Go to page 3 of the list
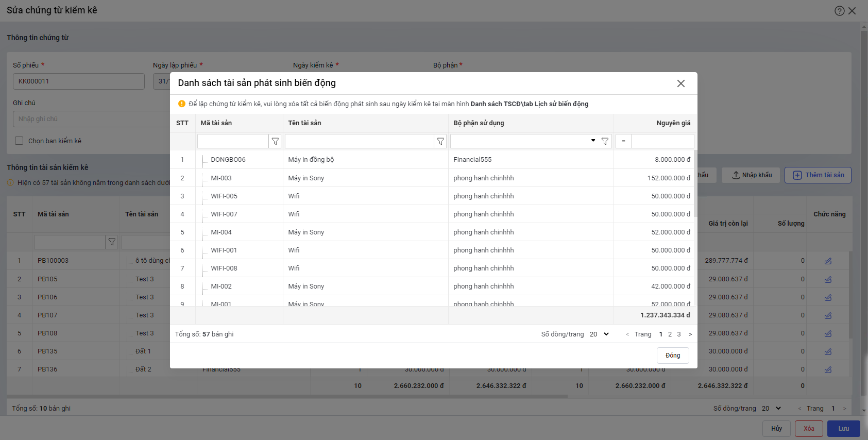This screenshot has width=868, height=440. tap(679, 334)
